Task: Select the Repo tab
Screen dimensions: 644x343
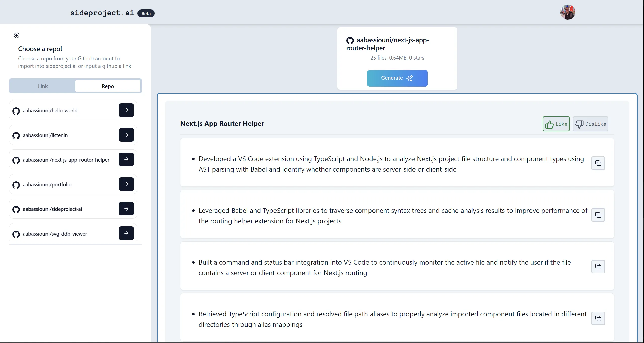Action: click(108, 86)
